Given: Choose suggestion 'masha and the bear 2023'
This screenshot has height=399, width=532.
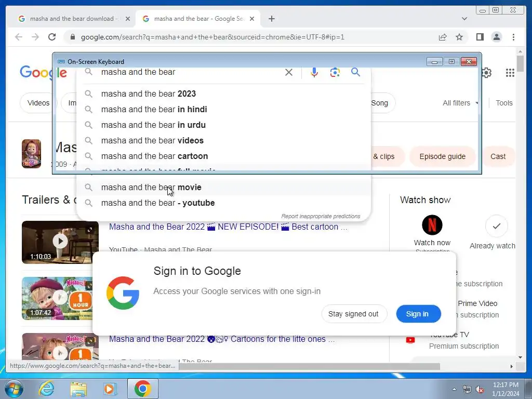Looking at the screenshot, I should click(x=224, y=94).
